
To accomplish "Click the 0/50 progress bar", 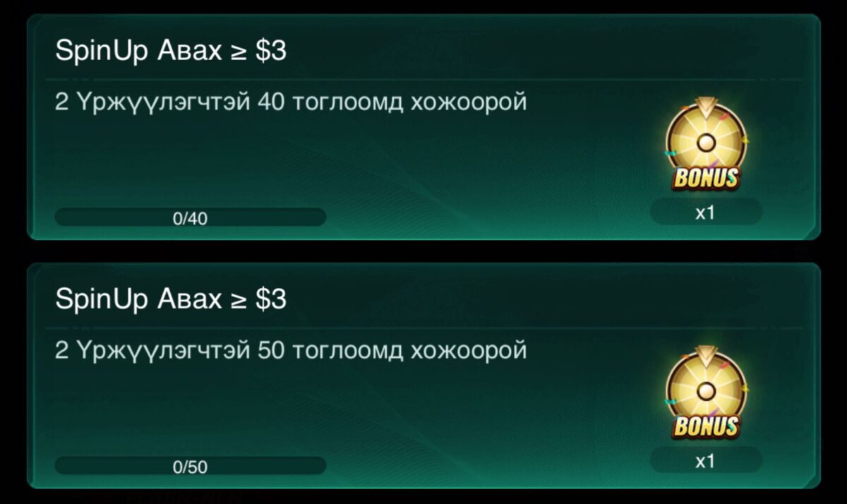I will [191, 466].
